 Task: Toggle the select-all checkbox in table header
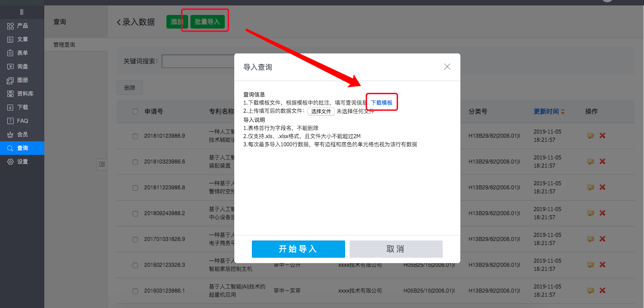pos(135,111)
